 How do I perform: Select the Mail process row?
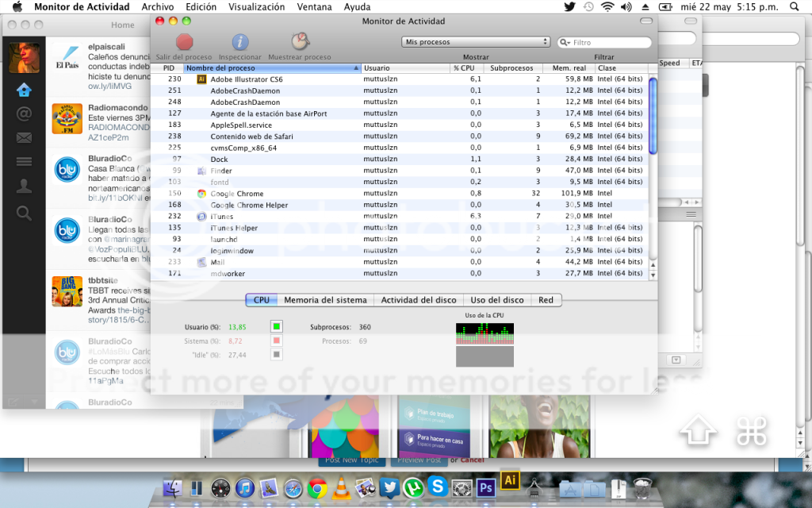pos(400,262)
